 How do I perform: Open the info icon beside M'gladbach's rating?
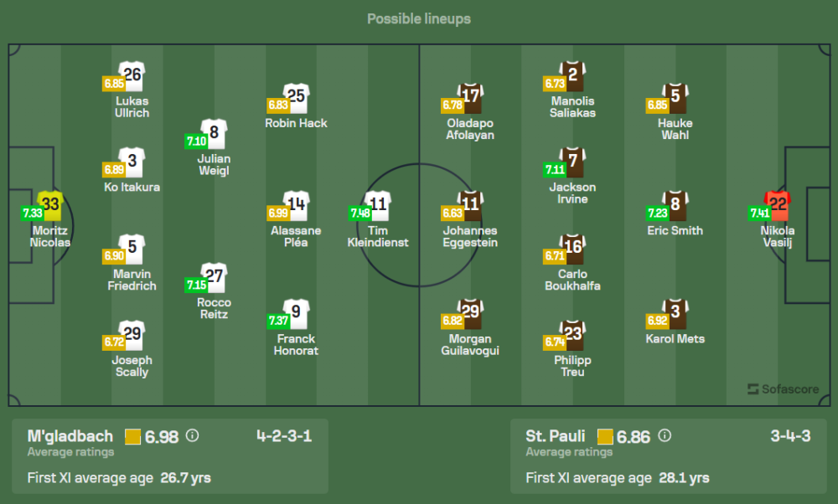pos(193,436)
